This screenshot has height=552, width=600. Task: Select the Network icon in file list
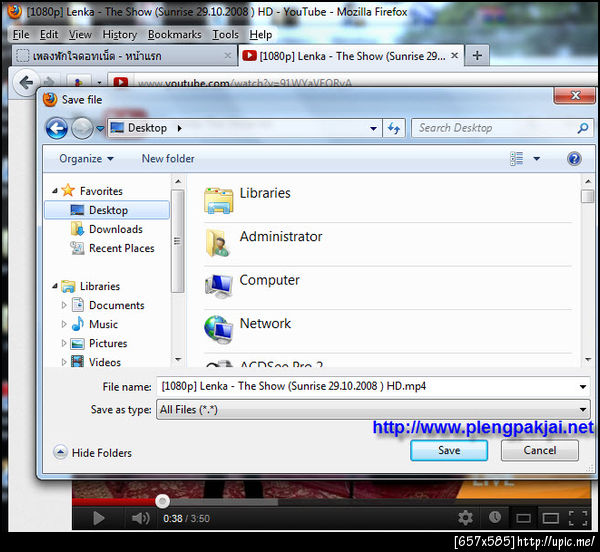[218, 329]
